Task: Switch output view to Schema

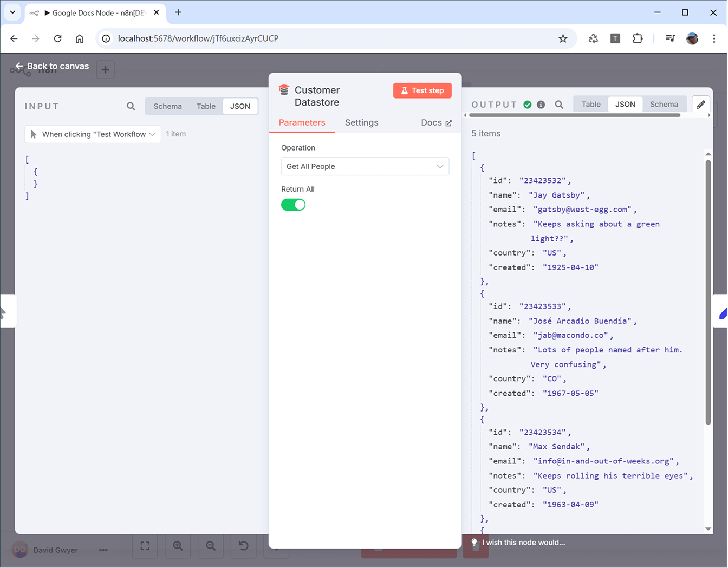Action: pyautogui.click(x=664, y=104)
